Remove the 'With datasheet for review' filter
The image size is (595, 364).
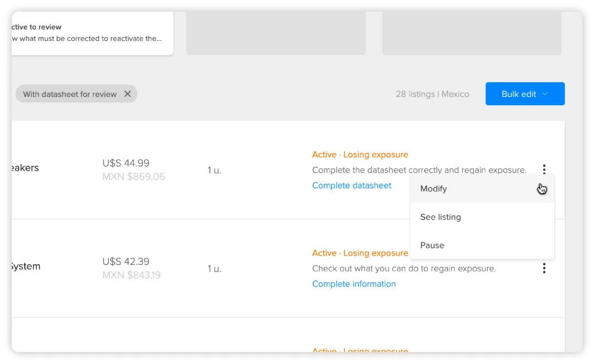tap(127, 94)
